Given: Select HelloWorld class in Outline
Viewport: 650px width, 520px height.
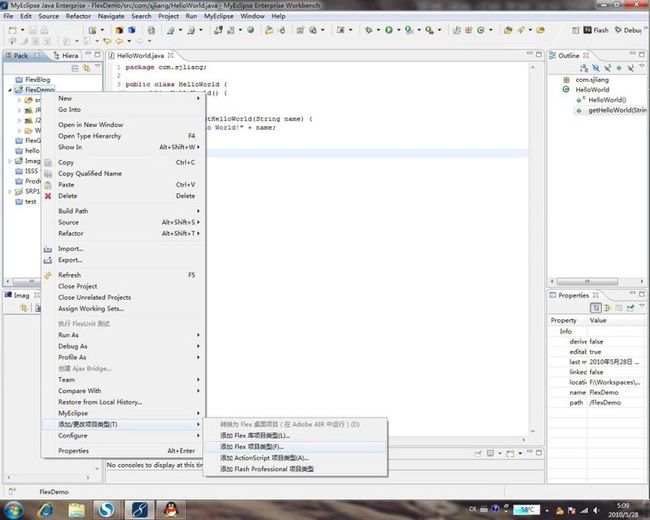Looking at the screenshot, I should click(592, 90).
